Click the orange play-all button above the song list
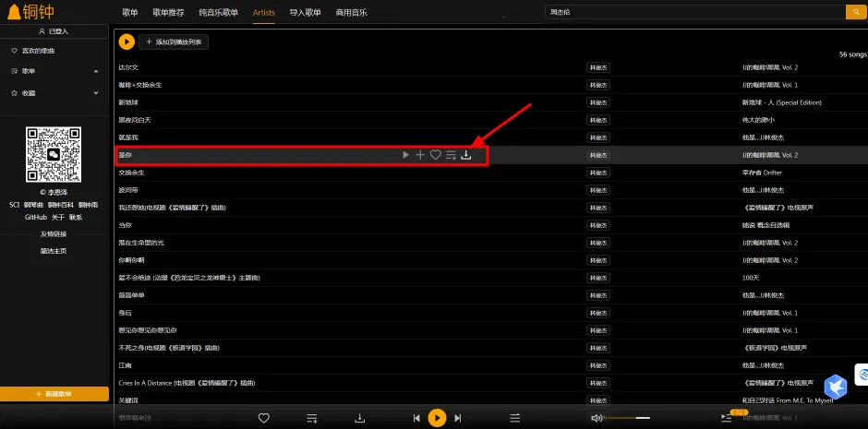 127,42
